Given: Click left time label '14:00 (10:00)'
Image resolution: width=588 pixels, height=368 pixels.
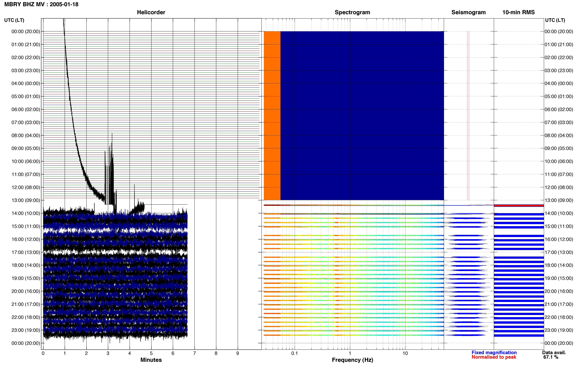Looking at the screenshot, I should tap(26, 213).
